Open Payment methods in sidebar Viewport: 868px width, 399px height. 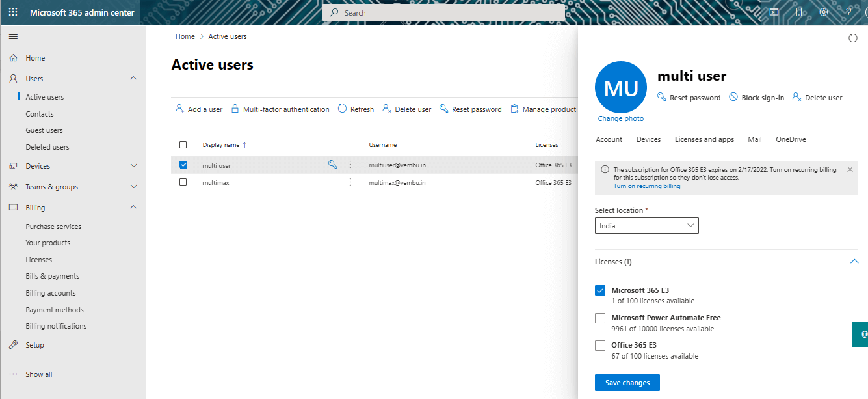[55, 310]
